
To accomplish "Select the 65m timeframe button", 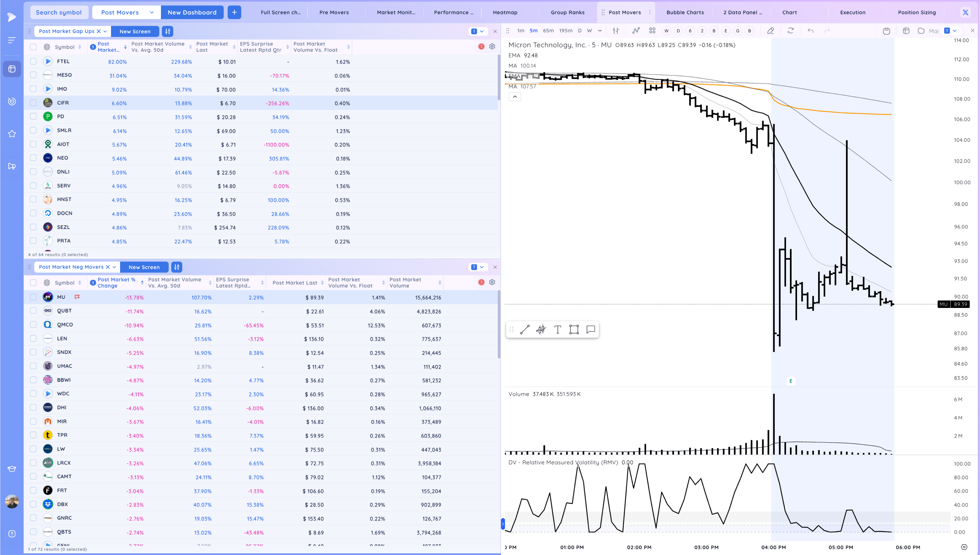I will click(548, 31).
